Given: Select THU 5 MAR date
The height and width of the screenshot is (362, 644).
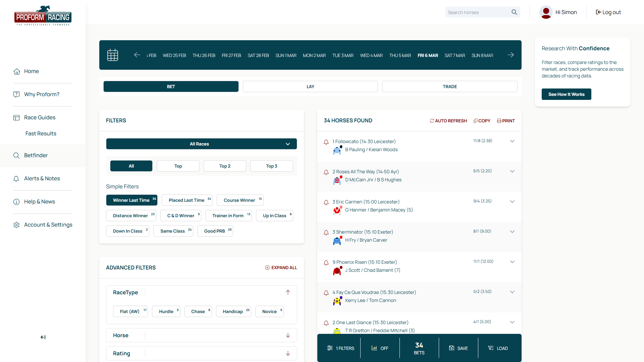Looking at the screenshot, I should (x=400, y=55).
